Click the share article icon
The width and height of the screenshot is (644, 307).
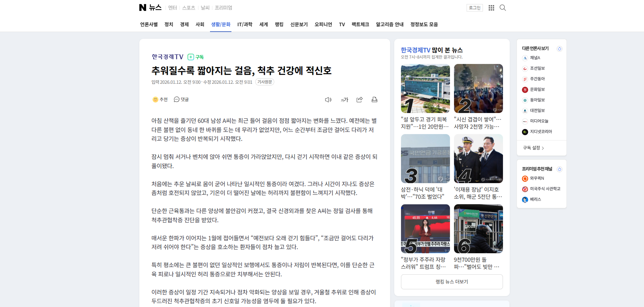click(x=360, y=100)
